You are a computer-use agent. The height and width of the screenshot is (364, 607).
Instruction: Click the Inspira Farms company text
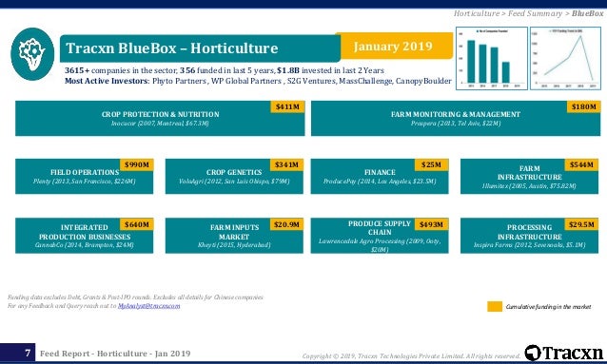point(529,245)
